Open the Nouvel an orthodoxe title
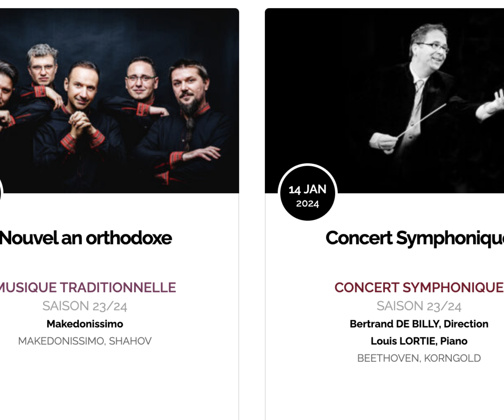The height and width of the screenshot is (420, 504). tap(86, 238)
